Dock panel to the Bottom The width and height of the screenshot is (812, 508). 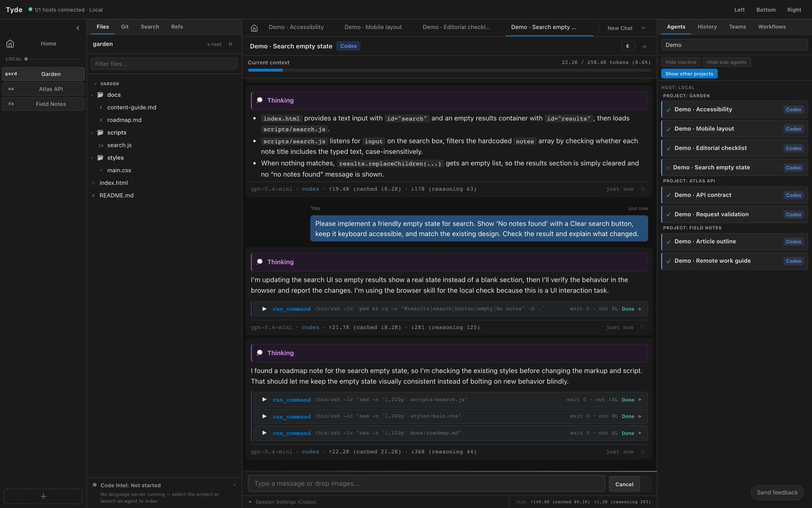coord(766,10)
